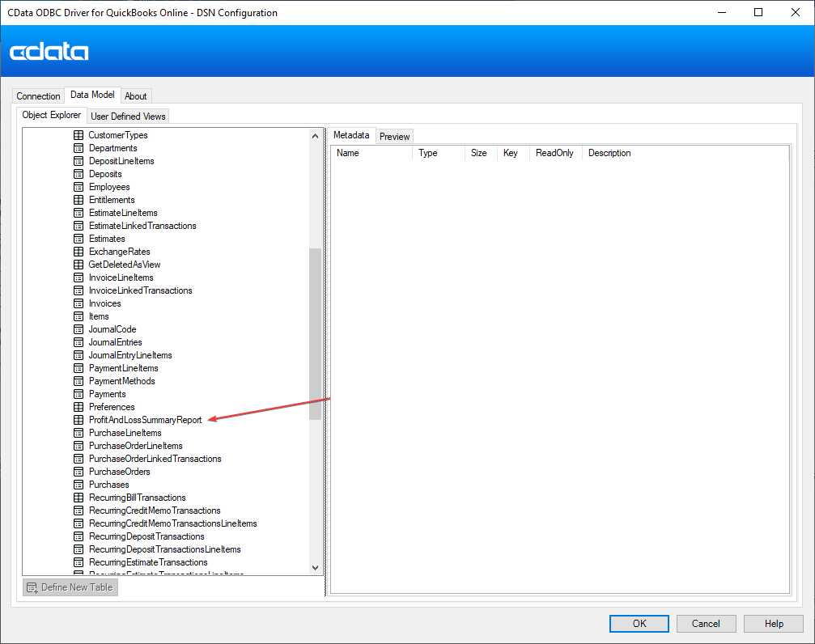Screen dimensions: 815x644
Task: Click the table icon beside Items
Action: pyautogui.click(x=79, y=316)
